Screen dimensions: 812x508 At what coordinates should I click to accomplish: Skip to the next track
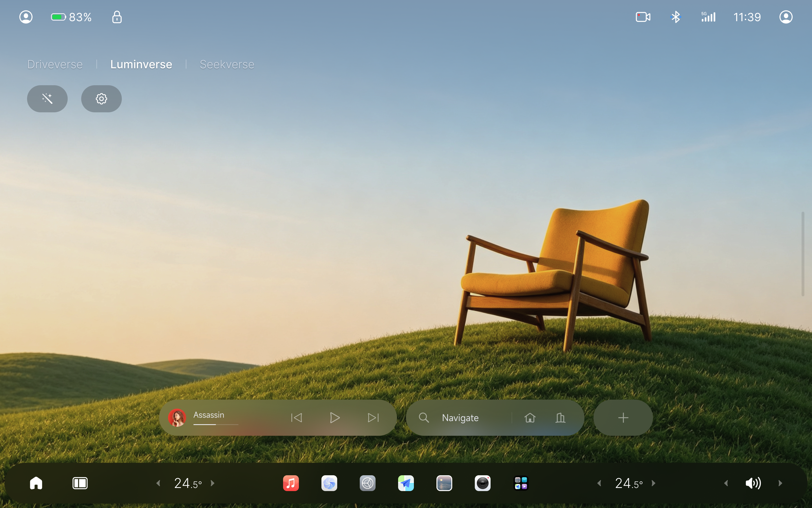click(x=373, y=418)
